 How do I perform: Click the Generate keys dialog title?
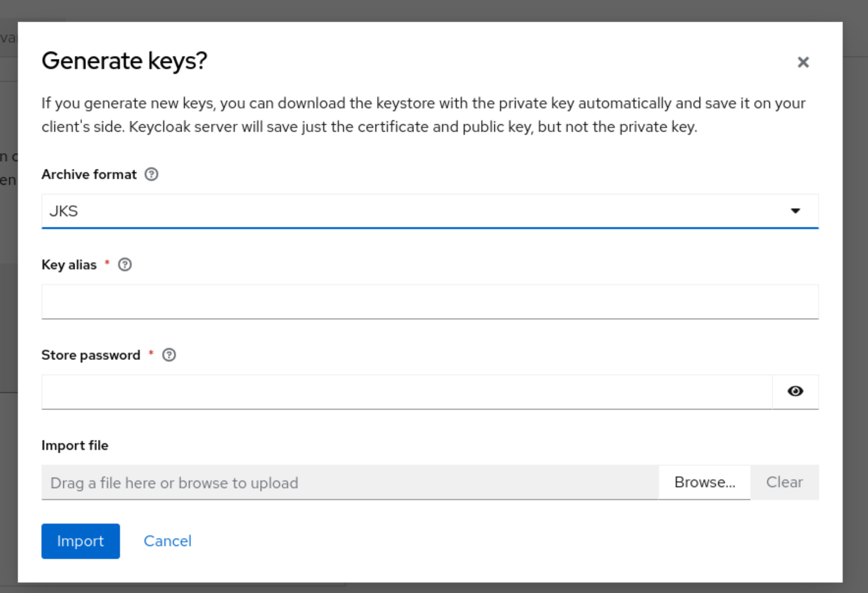(125, 61)
